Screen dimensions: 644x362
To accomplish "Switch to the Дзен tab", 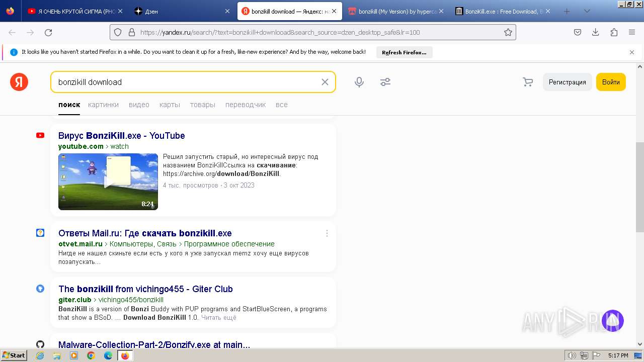I will point(183,11).
